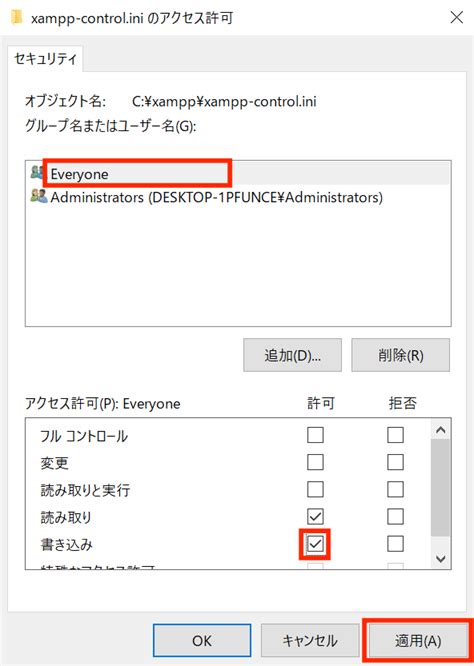The height and width of the screenshot is (666, 474).
Task: Check 拒否 for 変更
Action: 395,463
